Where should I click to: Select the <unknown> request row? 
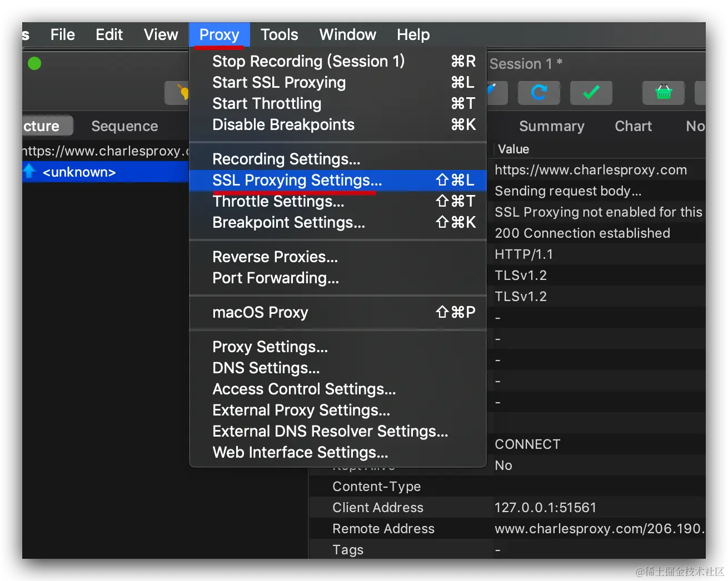[106, 172]
